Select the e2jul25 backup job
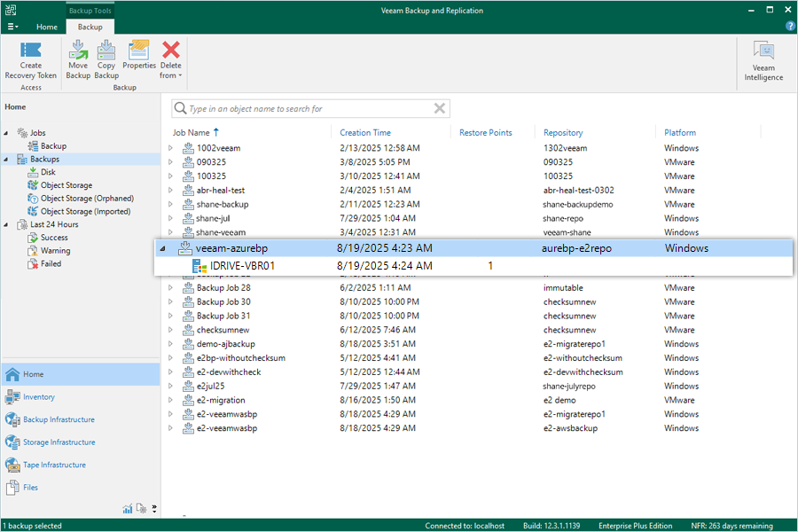This screenshot has height=532, width=798. 210,386
